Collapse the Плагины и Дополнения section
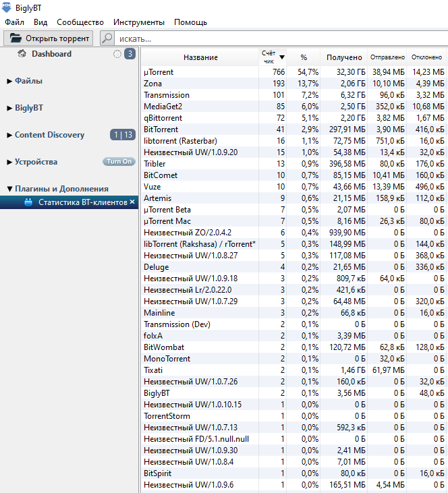 9,189
